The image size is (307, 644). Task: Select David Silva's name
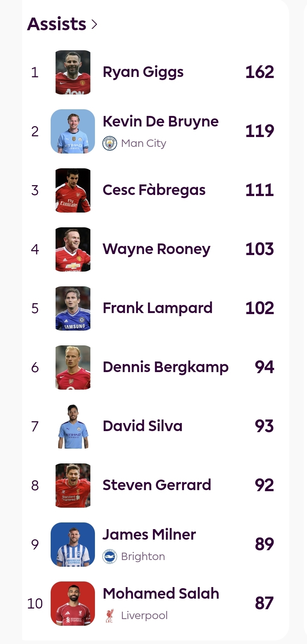click(142, 426)
